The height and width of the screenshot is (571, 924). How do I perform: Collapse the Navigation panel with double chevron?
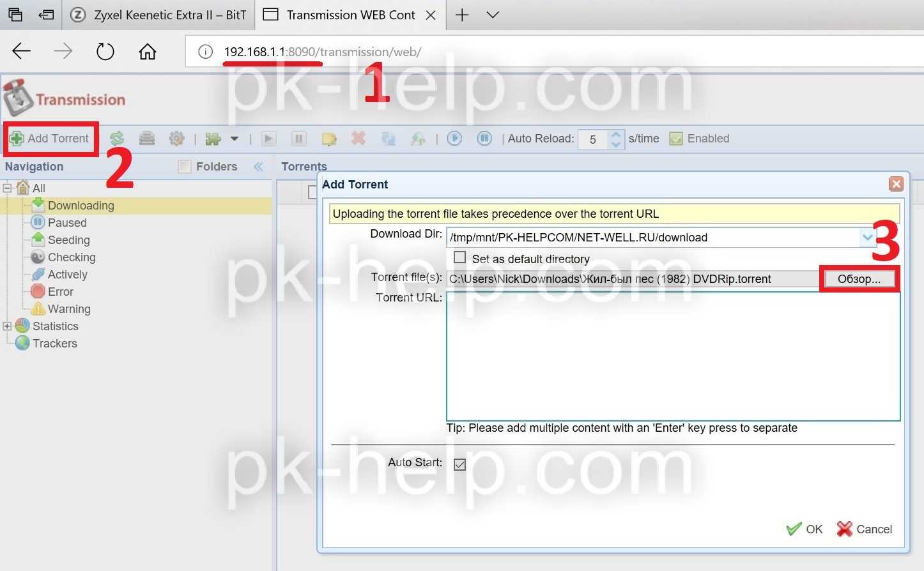258,167
